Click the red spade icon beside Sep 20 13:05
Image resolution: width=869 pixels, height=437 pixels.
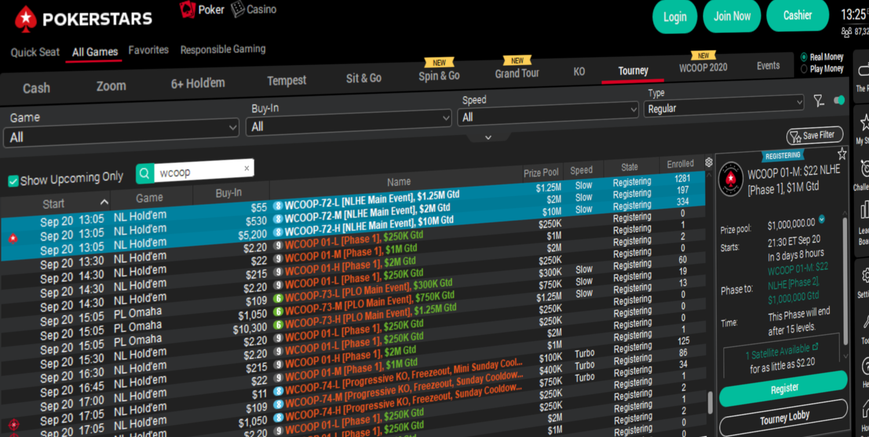(13, 239)
